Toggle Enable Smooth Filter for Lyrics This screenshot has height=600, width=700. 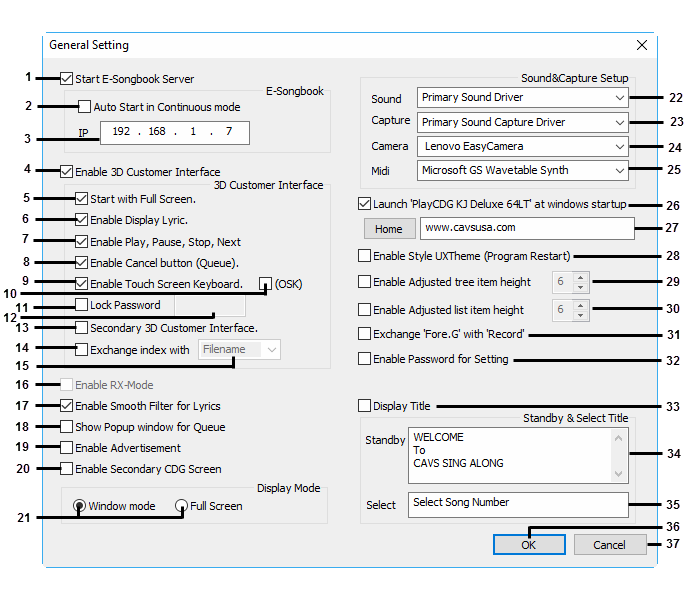(67, 406)
